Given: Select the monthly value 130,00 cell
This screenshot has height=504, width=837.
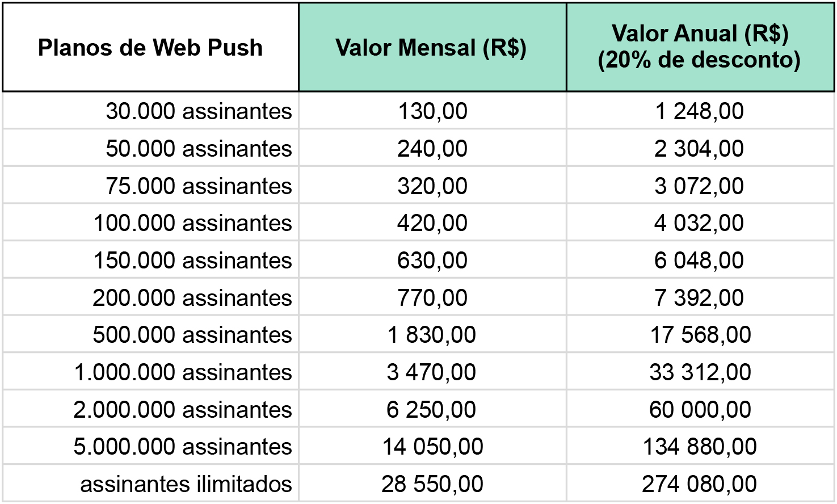Looking at the screenshot, I should point(432,111).
